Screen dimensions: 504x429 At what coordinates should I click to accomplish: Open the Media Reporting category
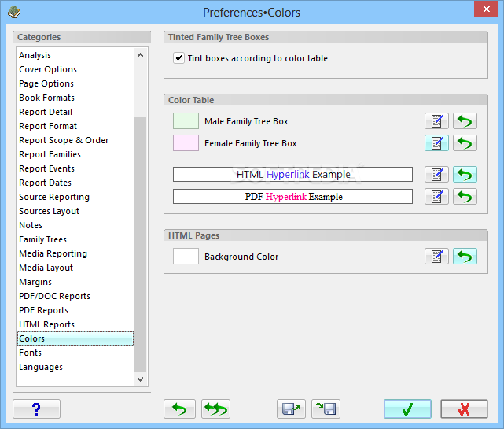(75, 253)
